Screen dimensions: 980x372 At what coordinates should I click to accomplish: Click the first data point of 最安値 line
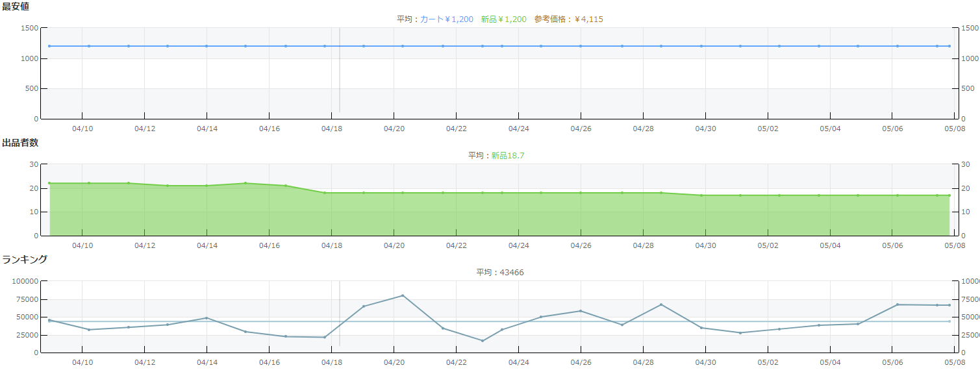click(x=49, y=46)
